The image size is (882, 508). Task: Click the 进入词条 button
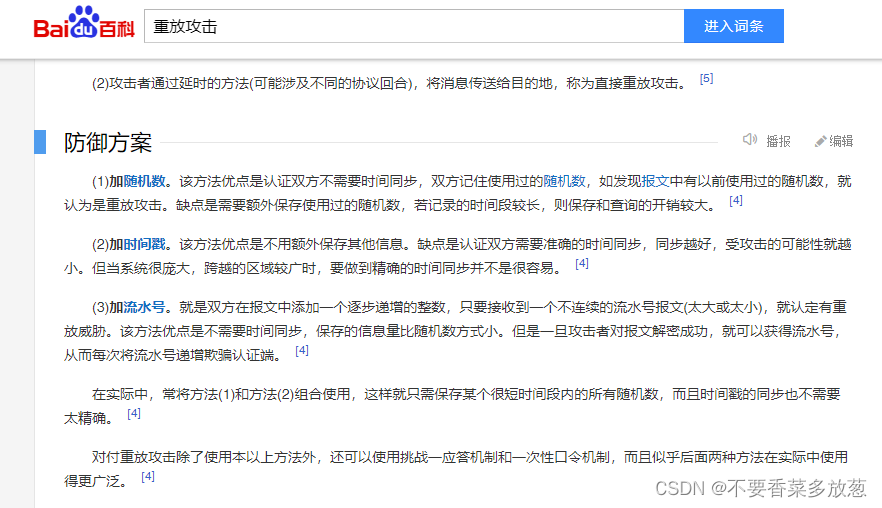pyautogui.click(x=734, y=26)
